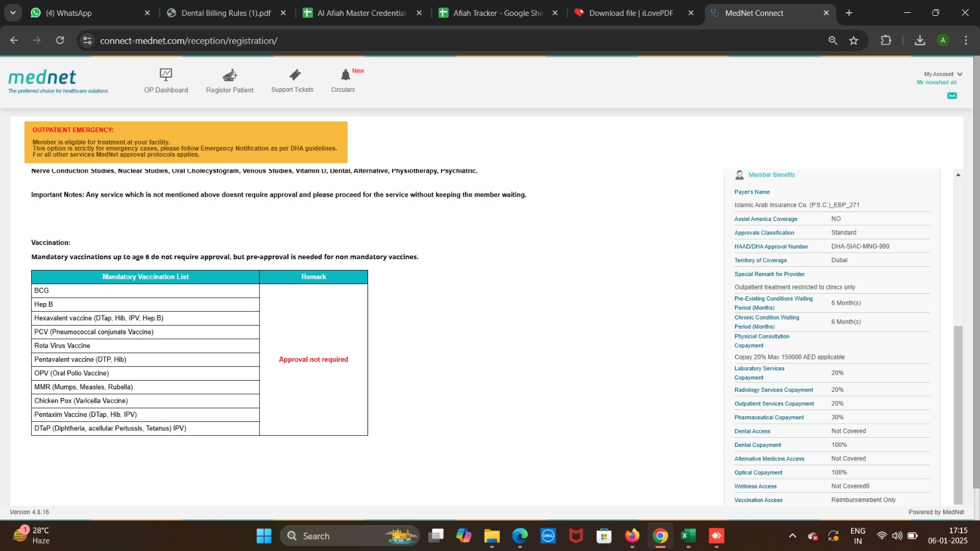Click the Register Patient icon

[230, 75]
